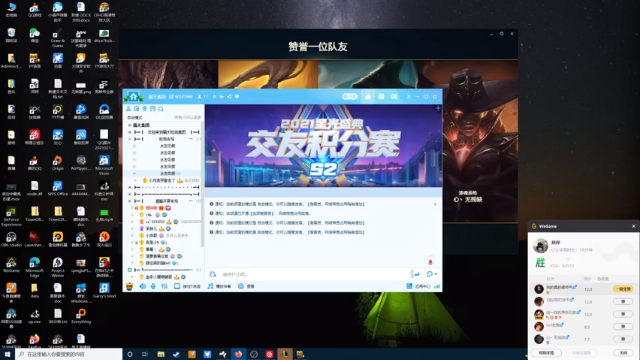
Task: Open the OBS Studio desktop shortcut
Action: pos(11,239)
